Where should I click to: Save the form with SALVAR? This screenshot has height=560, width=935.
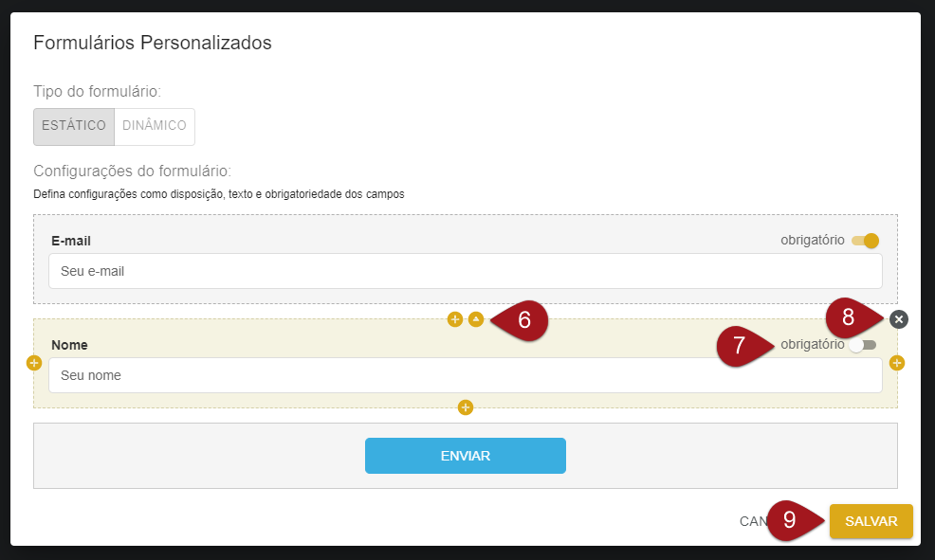pyautogui.click(x=871, y=521)
